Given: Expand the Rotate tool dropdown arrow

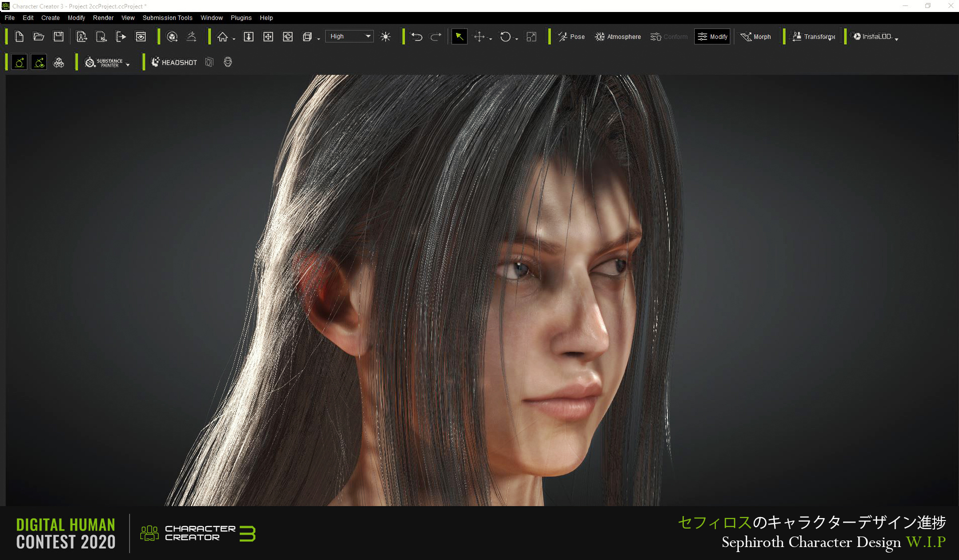Looking at the screenshot, I should pyautogui.click(x=516, y=39).
